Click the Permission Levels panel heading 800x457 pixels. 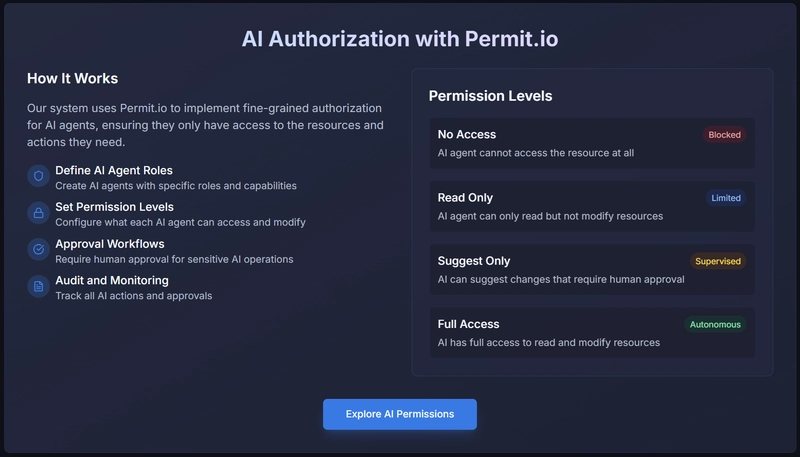click(x=490, y=96)
